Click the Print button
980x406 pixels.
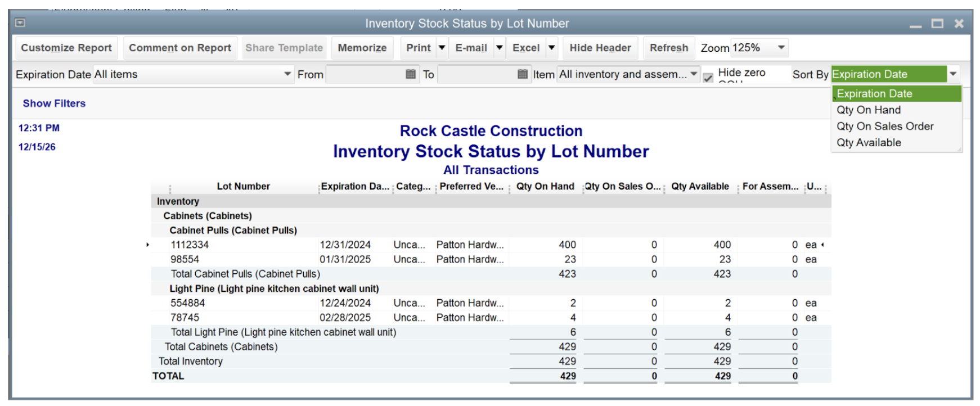click(419, 48)
